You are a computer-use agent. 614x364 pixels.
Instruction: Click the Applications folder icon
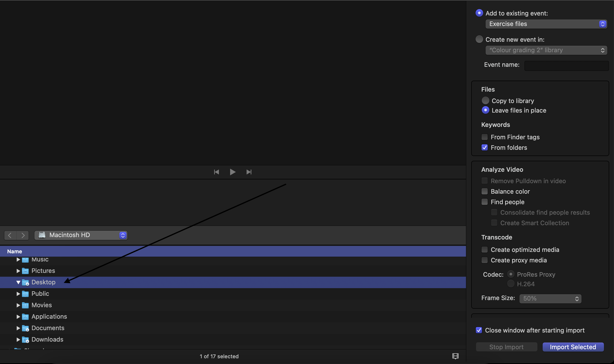[x=25, y=317]
